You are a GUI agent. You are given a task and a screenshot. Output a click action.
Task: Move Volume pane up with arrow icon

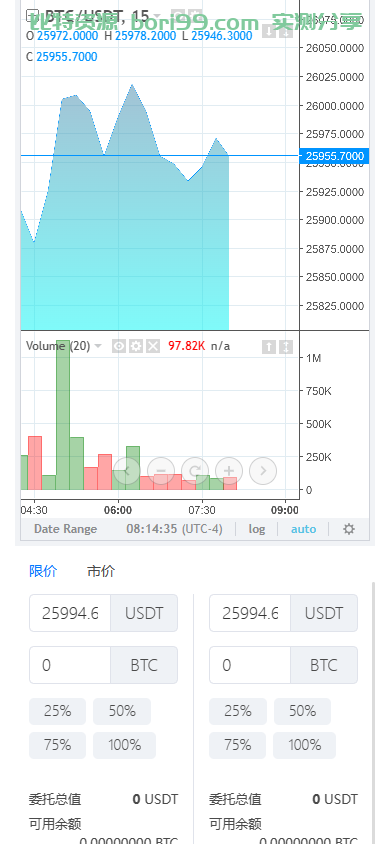tap(269, 347)
